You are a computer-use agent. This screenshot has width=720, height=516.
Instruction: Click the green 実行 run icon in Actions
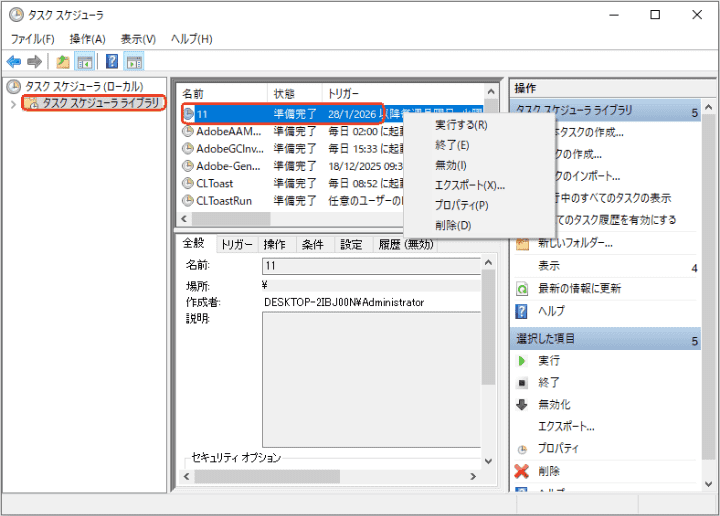click(x=521, y=360)
